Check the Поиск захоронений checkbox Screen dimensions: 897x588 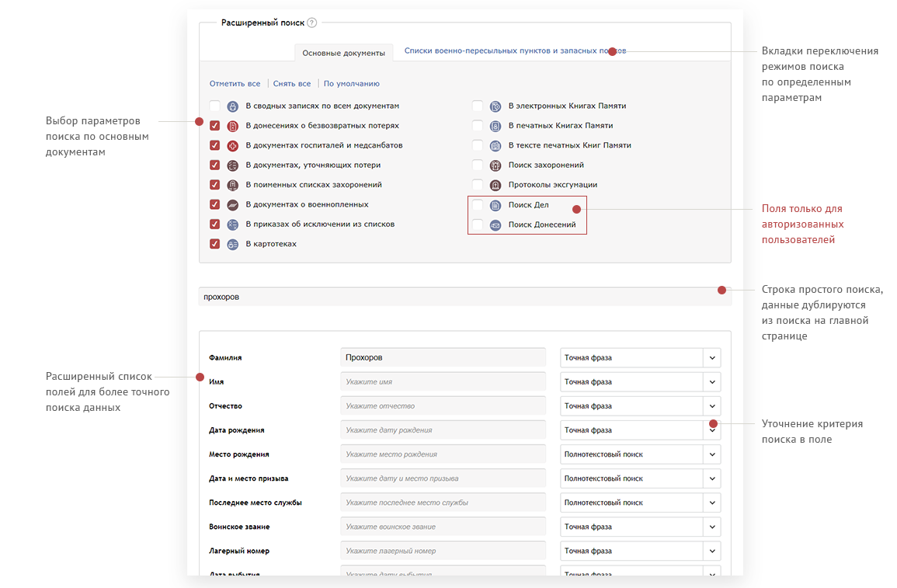(477, 165)
